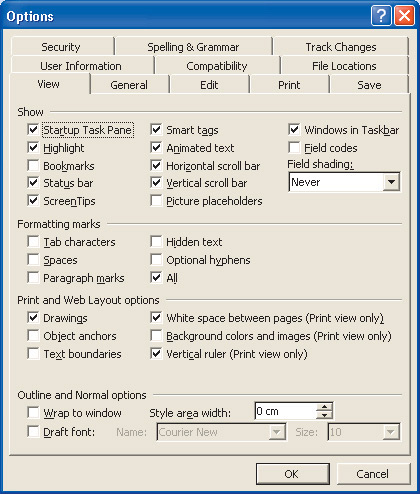The image size is (420, 494).
Task: Switch to the Spelling & Grammar tab
Action: point(193,47)
